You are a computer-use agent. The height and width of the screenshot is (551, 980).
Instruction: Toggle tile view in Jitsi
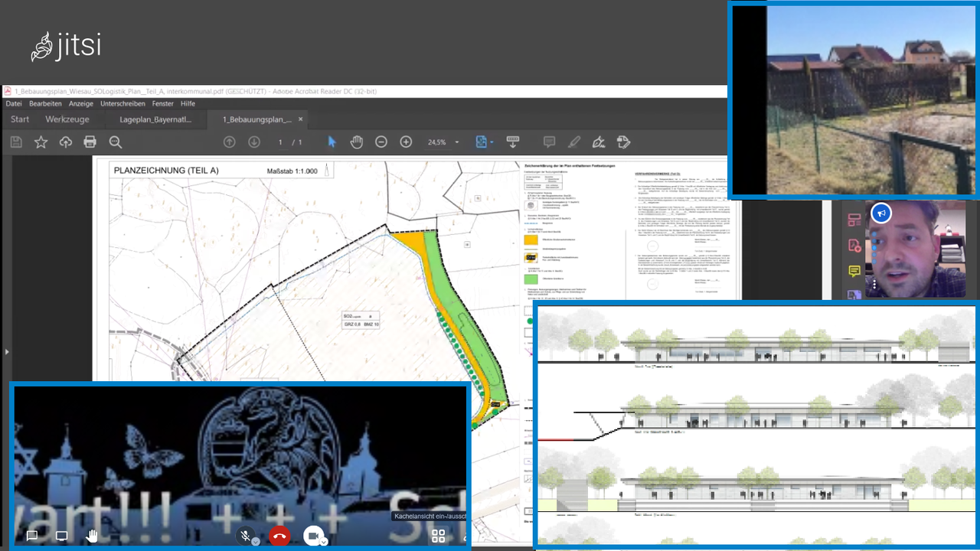click(438, 536)
